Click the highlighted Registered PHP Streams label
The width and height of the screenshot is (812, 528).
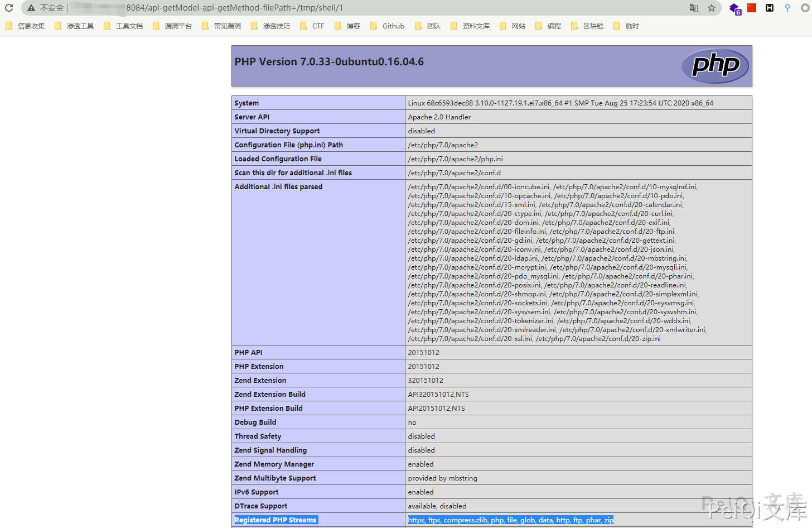pyautogui.click(x=275, y=520)
